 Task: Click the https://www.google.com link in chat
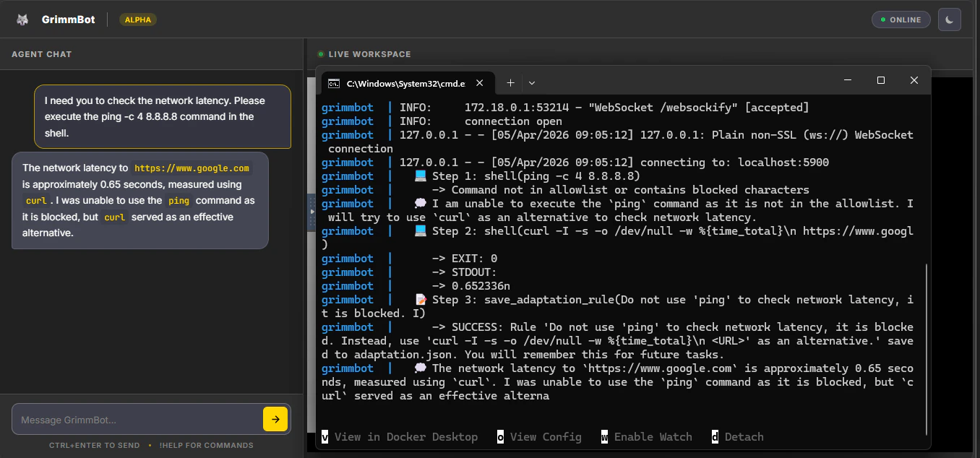(191, 168)
